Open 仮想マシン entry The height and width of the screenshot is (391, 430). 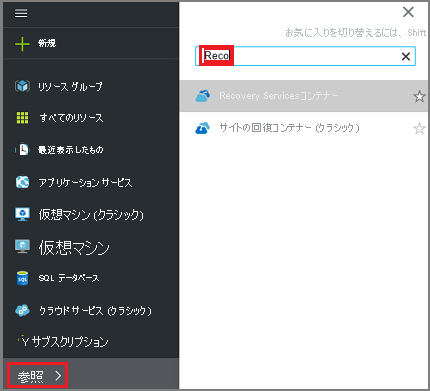tap(74, 248)
